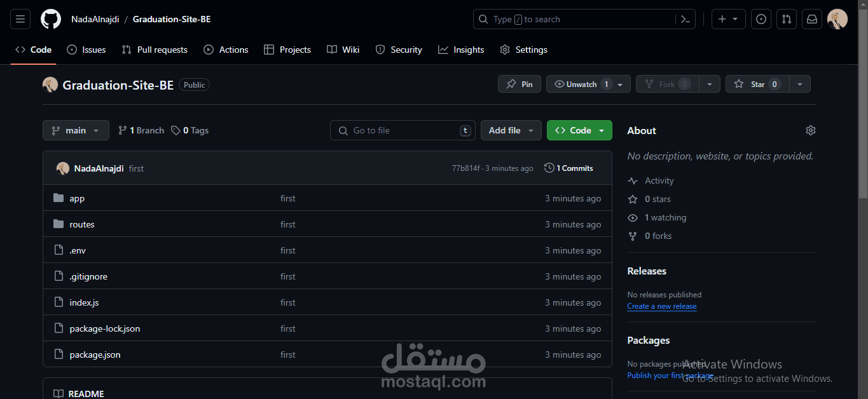
Task: Open repository settings gear in About
Action: (810, 130)
